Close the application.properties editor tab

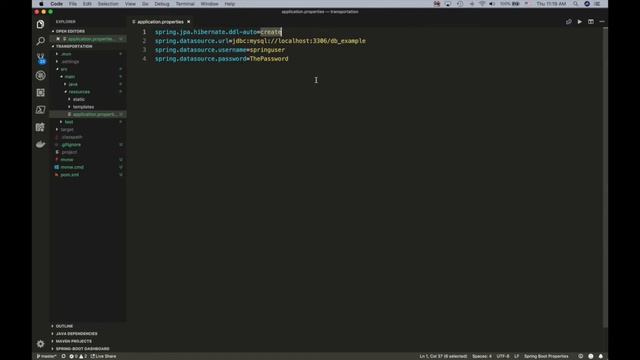pos(189,22)
